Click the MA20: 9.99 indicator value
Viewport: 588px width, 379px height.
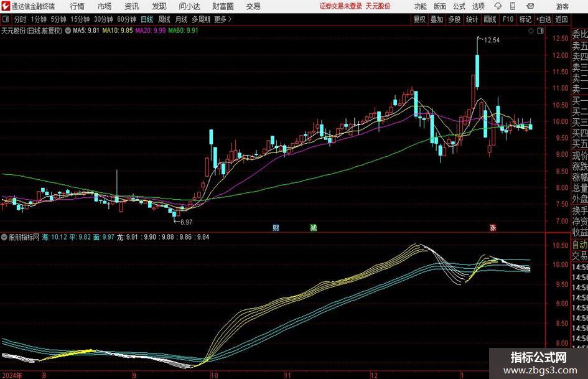coord(151,30)
